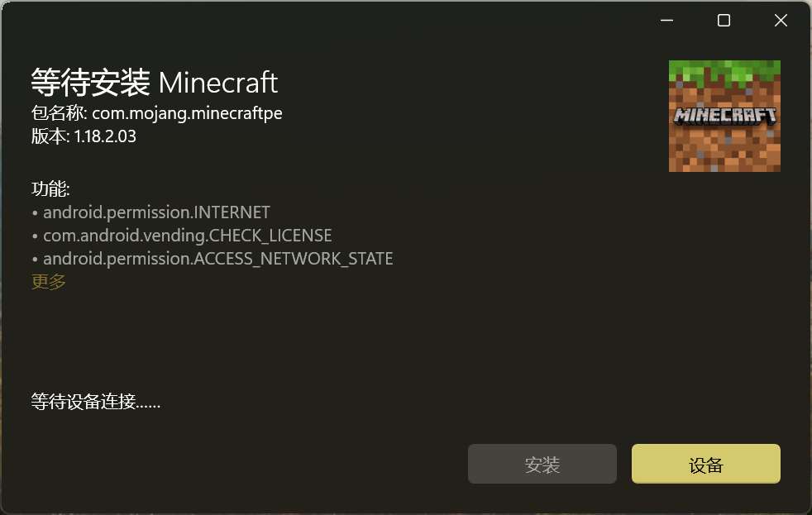
Task: Expand the permission list via 更多
Action: [x=49, y=282]
